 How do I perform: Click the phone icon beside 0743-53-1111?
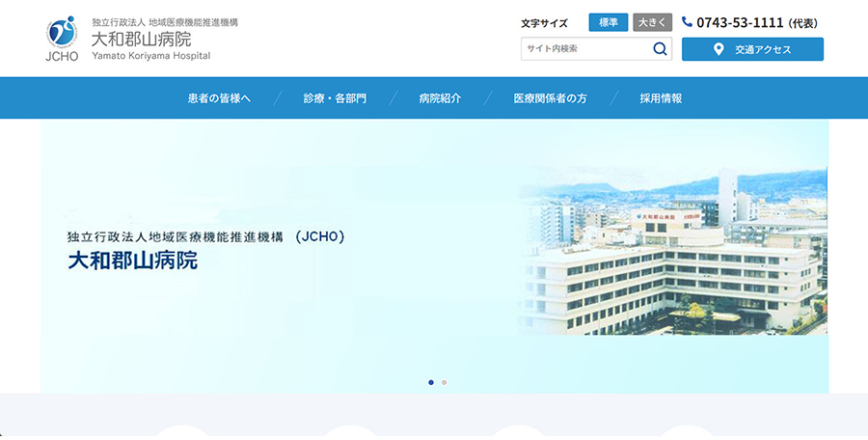point(687,22)
